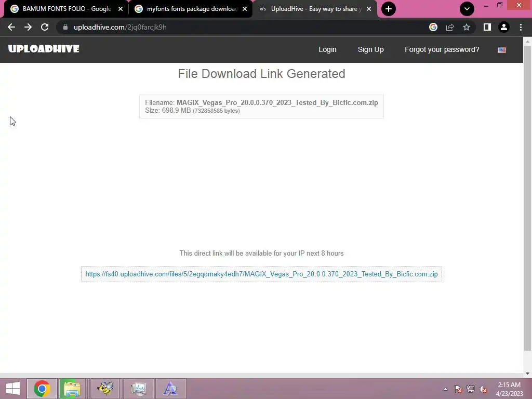Click the page vertical scrollbar

coord(527,197)
